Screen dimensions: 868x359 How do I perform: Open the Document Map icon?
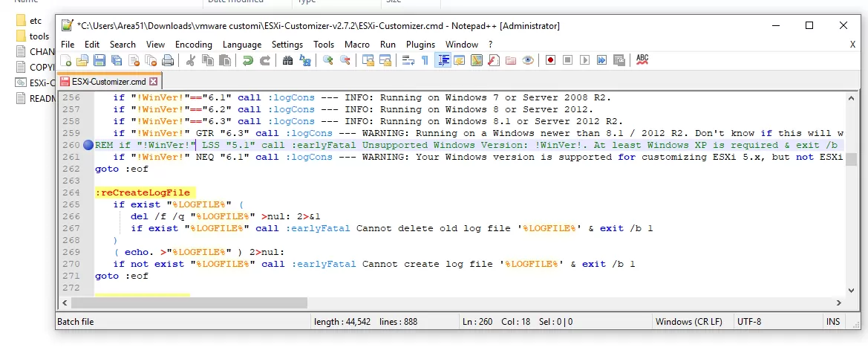(477, 60)
